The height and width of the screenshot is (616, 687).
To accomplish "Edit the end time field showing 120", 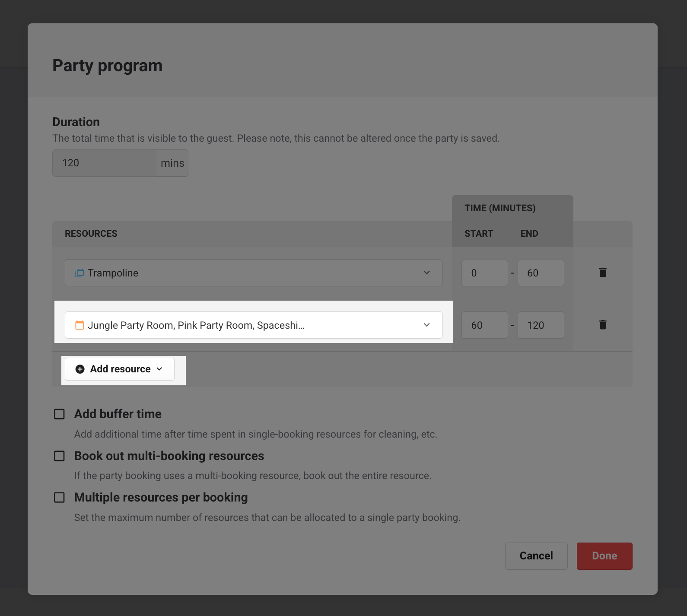I will tap(541, 325).
